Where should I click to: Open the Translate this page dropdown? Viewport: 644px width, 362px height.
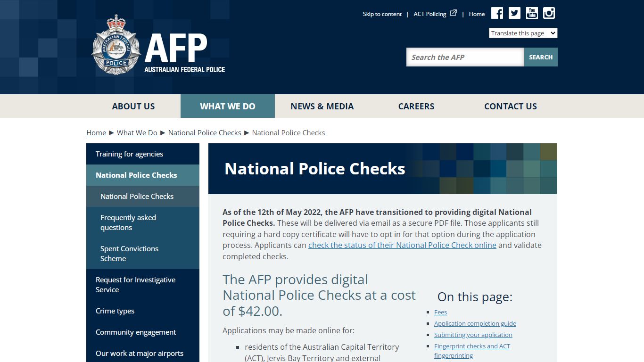coord(523,33)
